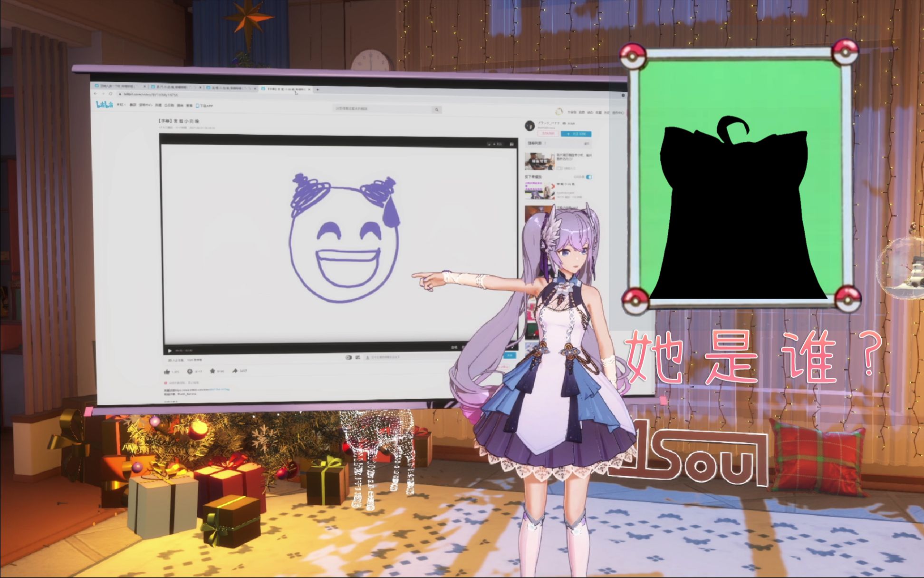Click the thumbs-up like icon
The height and width of the screenshot is (578, 924).
[167, 372]
